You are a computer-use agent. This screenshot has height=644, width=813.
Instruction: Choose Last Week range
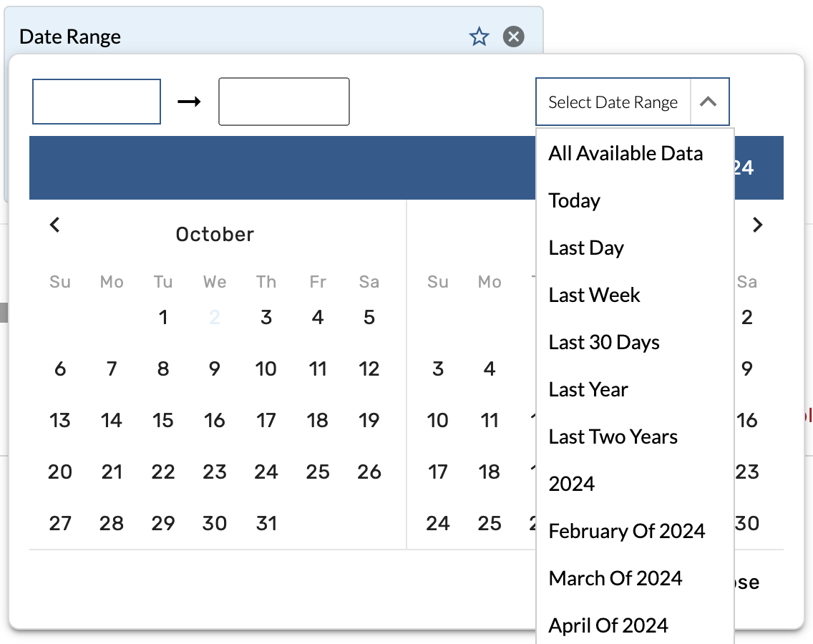[x=594, y=295]
